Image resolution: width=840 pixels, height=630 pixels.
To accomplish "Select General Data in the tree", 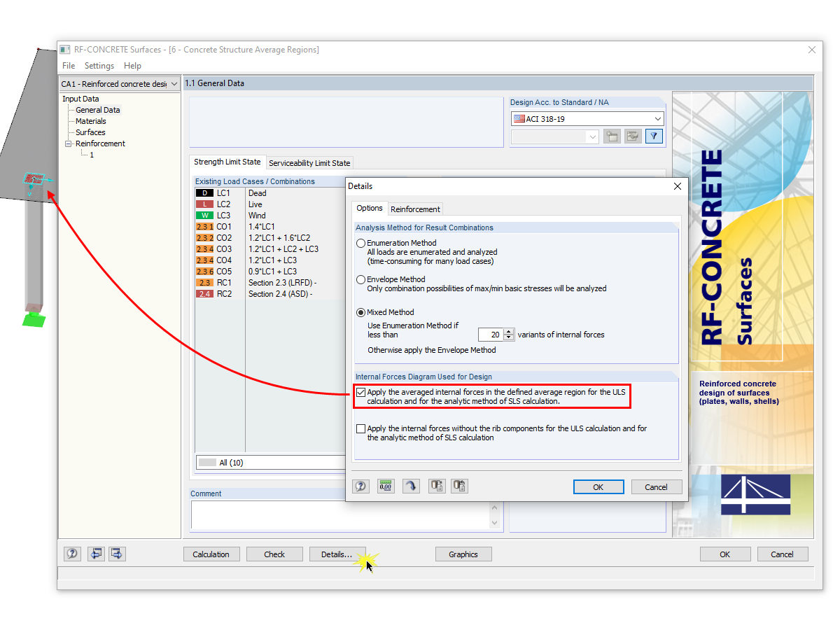I will [x=98, y=110].
